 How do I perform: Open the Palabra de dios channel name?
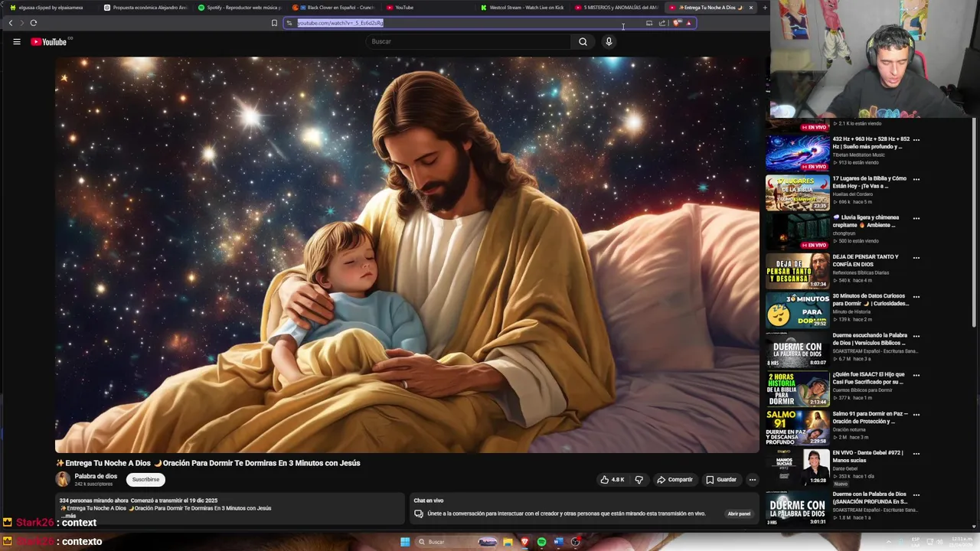click(96, 476)
